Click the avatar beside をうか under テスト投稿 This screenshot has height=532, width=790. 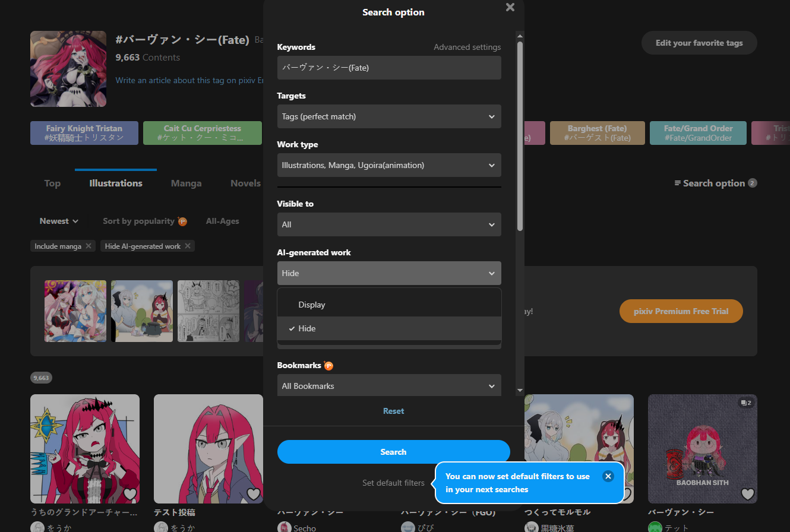pos(161,528)
